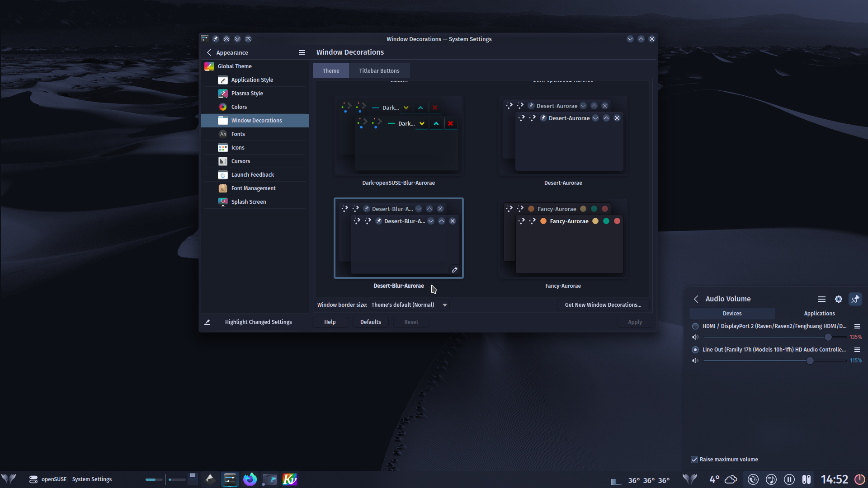
Task: Click the updates tray icon
Action: coord(753,479)
